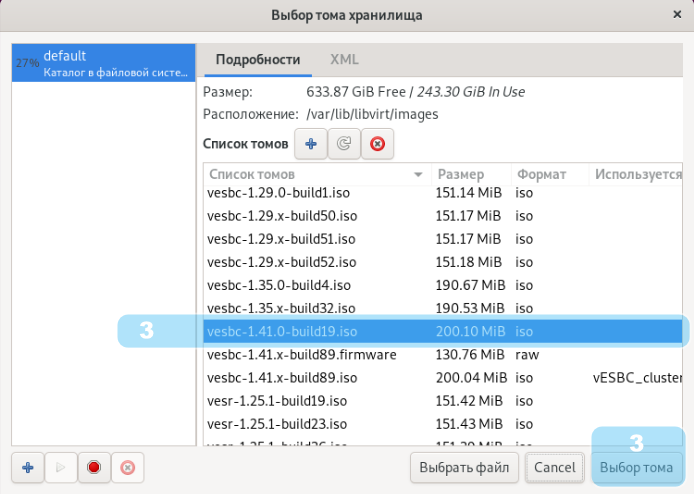
Task: Sort the list by Формат column
Action: 548,174
